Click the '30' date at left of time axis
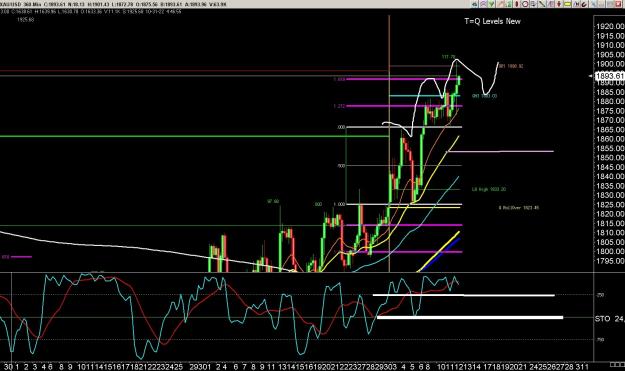The height and width of the screenshot is (371, 625). (x=8, y=366)
